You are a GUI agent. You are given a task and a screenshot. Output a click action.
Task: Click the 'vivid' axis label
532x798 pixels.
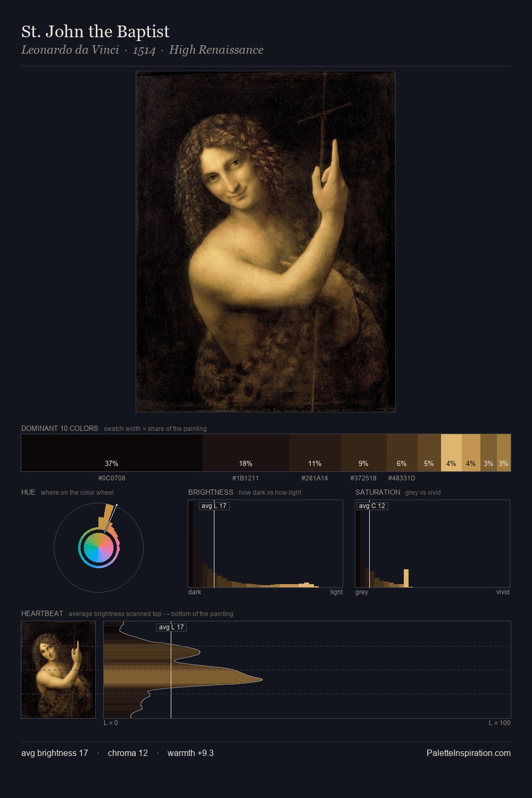(503, 592)
